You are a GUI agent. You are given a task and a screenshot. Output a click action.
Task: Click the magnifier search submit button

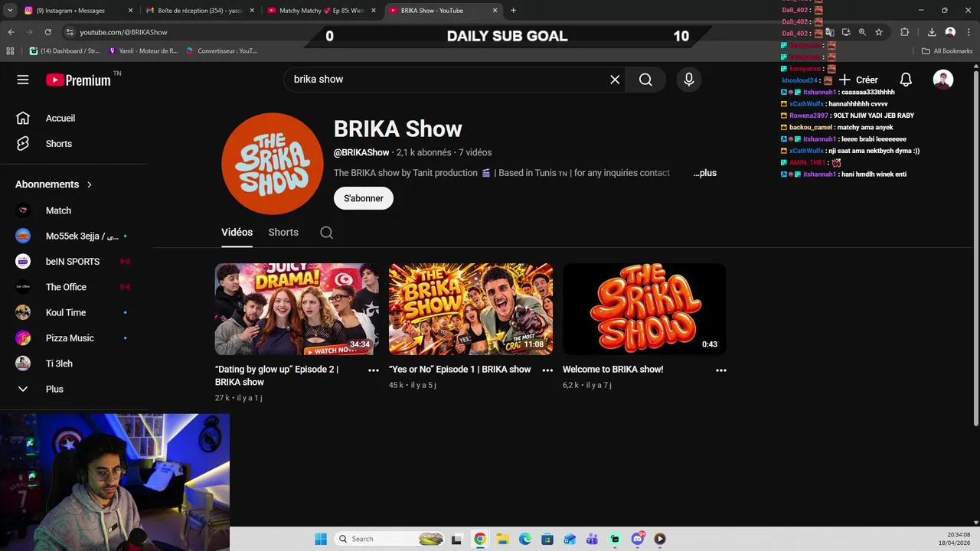pos(645,80)
